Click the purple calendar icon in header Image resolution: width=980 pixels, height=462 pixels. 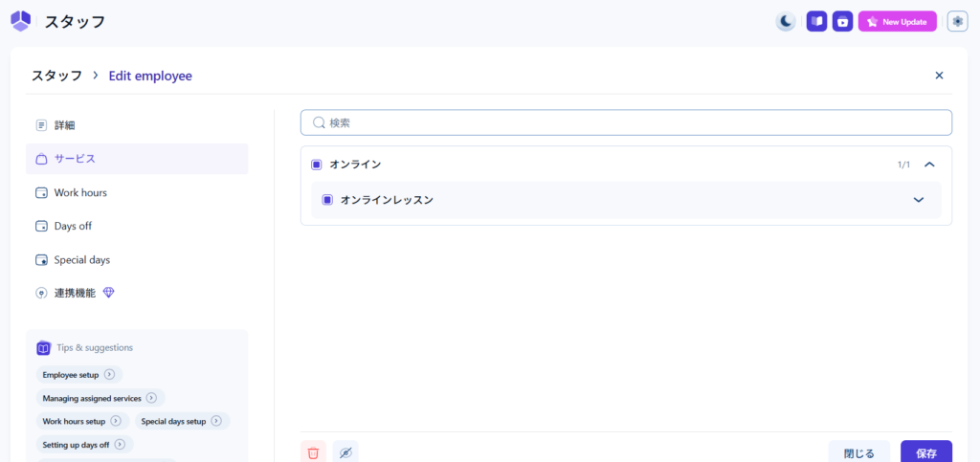(x=842, y=21)
